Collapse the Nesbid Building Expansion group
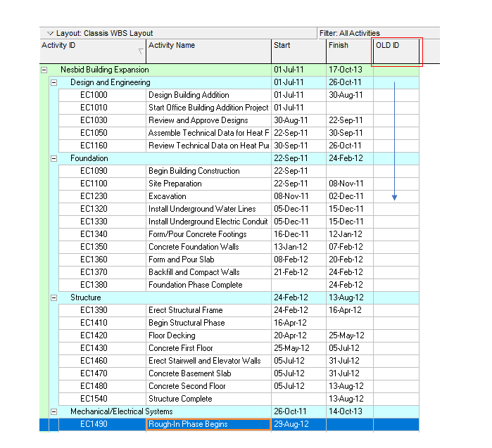This screenshot has width=492, height=448. 44,70
